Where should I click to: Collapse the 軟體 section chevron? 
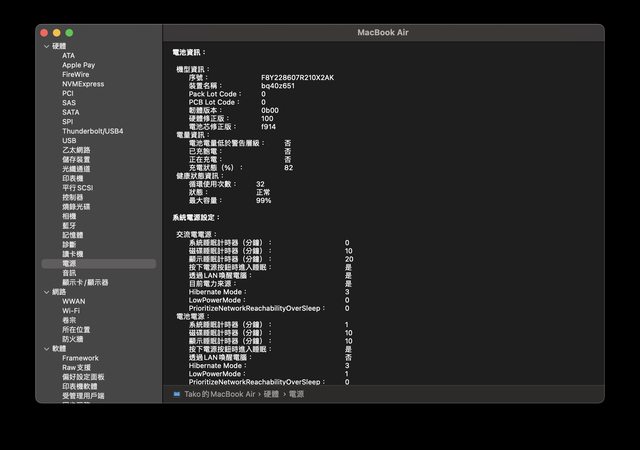45,349
